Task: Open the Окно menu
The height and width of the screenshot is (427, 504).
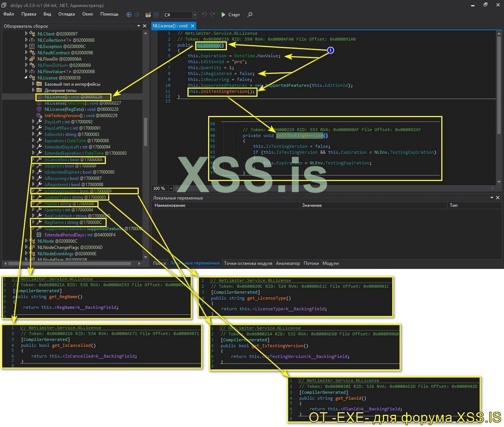Action: tap(87, 14)
